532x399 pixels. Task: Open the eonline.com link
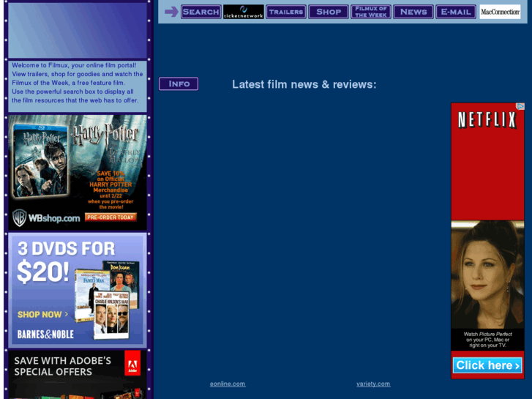point(228,384)
